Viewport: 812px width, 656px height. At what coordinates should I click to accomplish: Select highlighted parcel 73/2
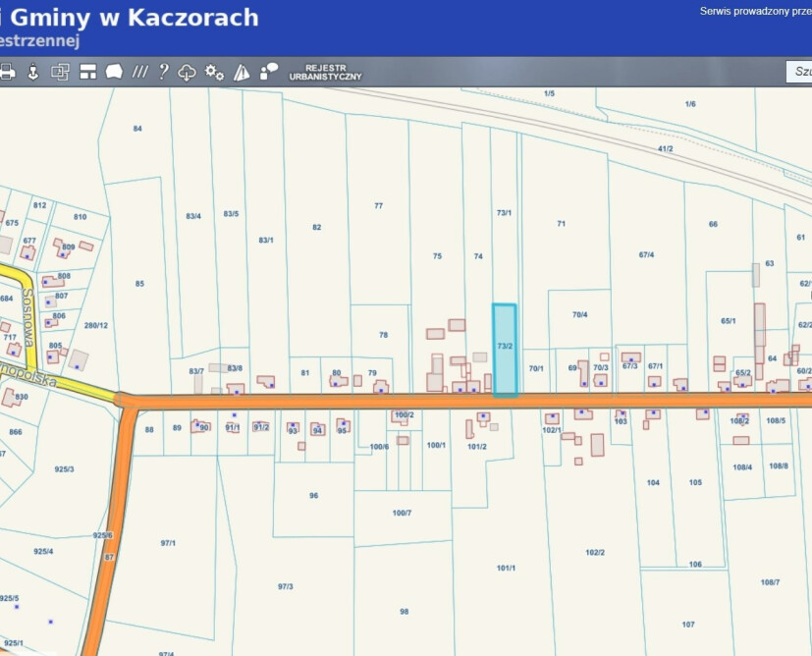click(505, 350)
